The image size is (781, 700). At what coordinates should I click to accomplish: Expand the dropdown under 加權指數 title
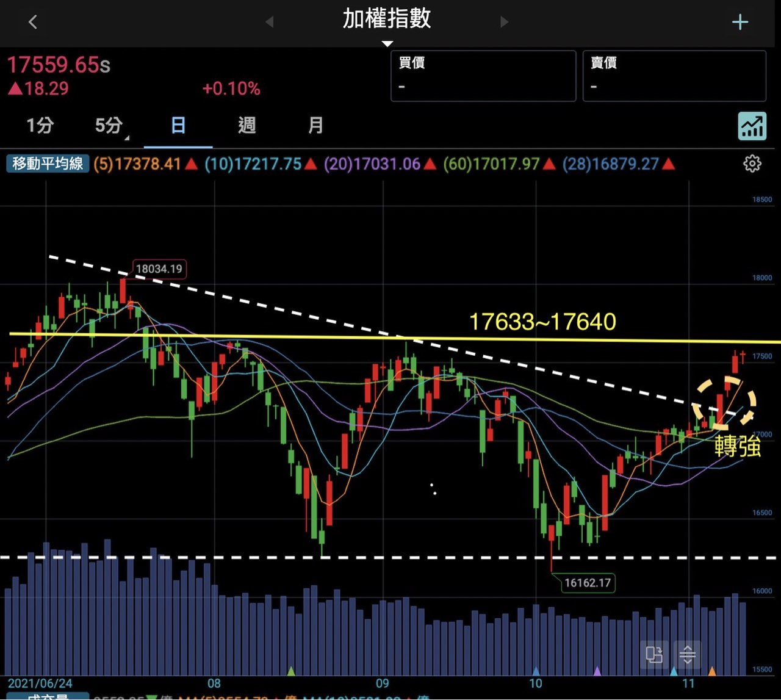click(x=387, y=43)
